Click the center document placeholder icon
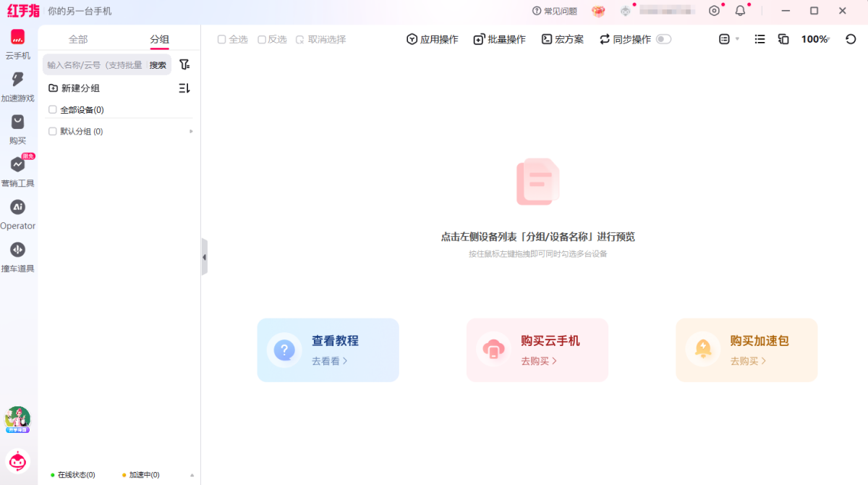Viewport: 868px width, 485px height. (537, 182)
